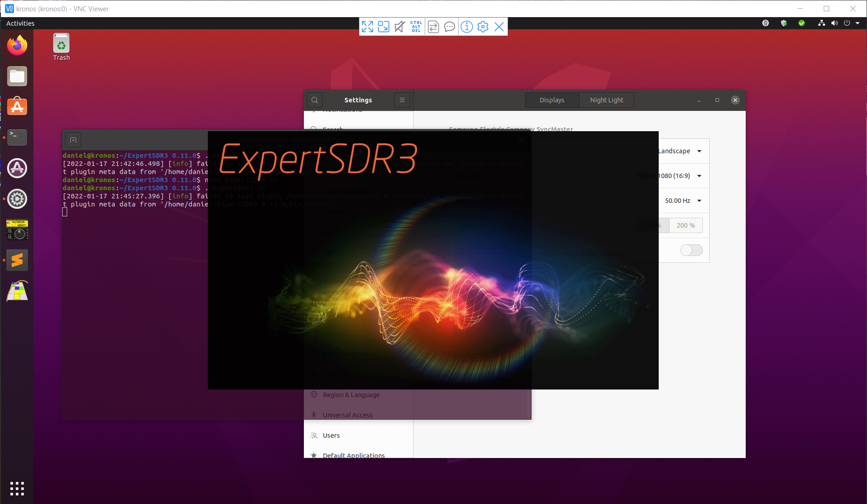Send Ctrl+Alt+Del via the VNC toolbar

(x=416, y=27)
